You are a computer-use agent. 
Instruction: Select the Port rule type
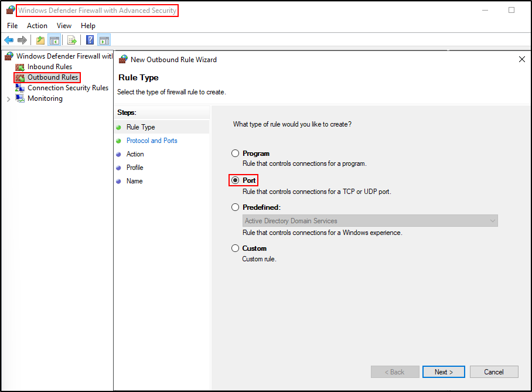[x=235, y=180]
